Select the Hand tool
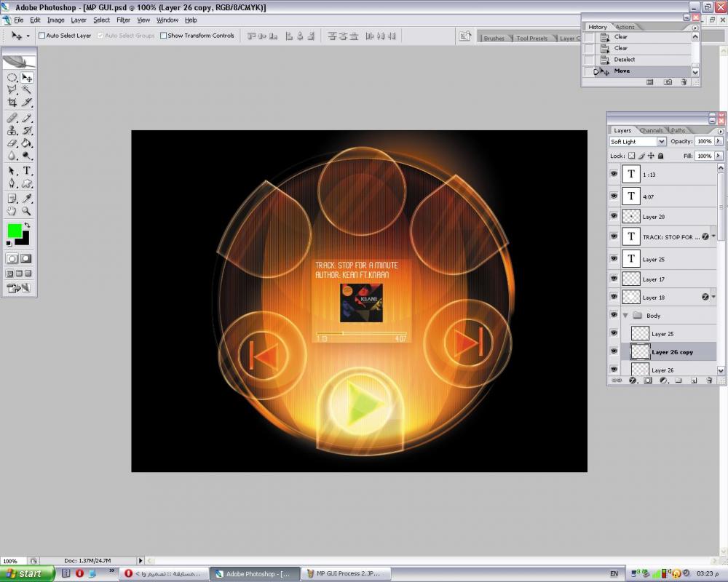The image size is (728, 582). (12, 211)
